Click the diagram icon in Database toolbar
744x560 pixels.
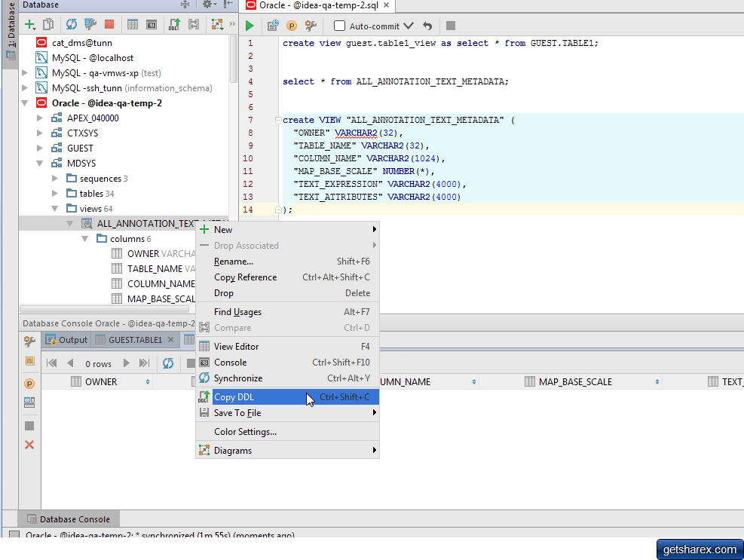(217, 25)
